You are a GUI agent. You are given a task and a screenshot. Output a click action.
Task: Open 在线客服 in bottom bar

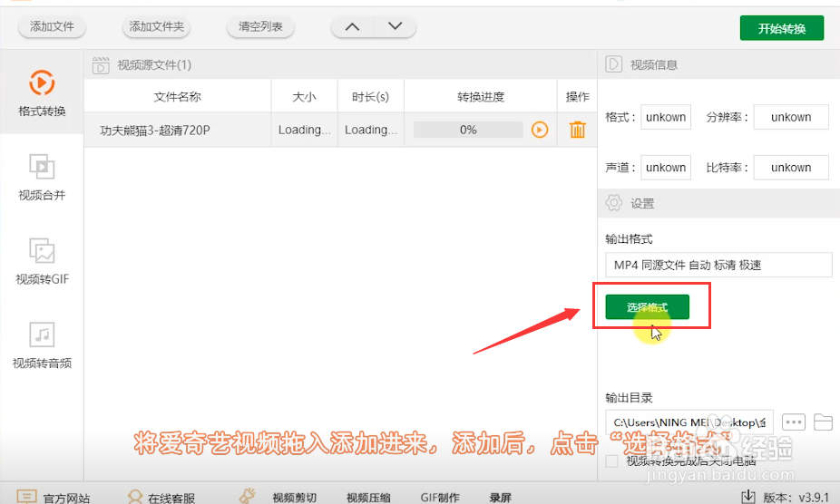point(161,498)
